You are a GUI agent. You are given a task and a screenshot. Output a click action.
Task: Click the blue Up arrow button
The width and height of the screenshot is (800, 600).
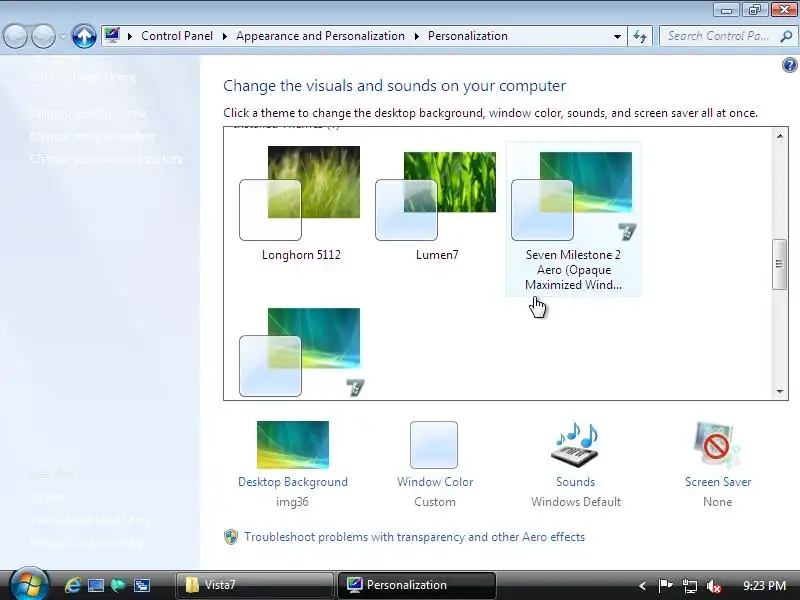pyautogui.click(x=84, y=36)
